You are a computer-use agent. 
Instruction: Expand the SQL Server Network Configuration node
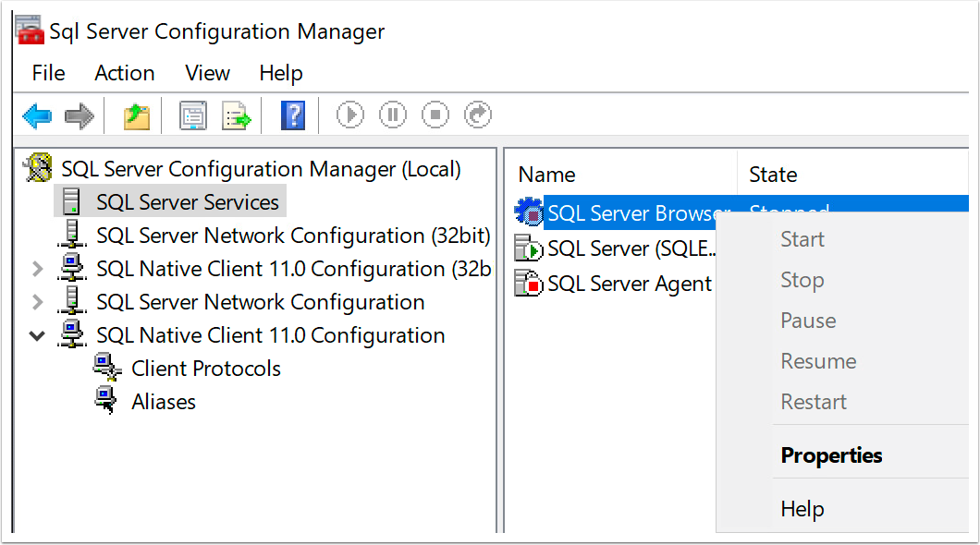coord(37,303)
